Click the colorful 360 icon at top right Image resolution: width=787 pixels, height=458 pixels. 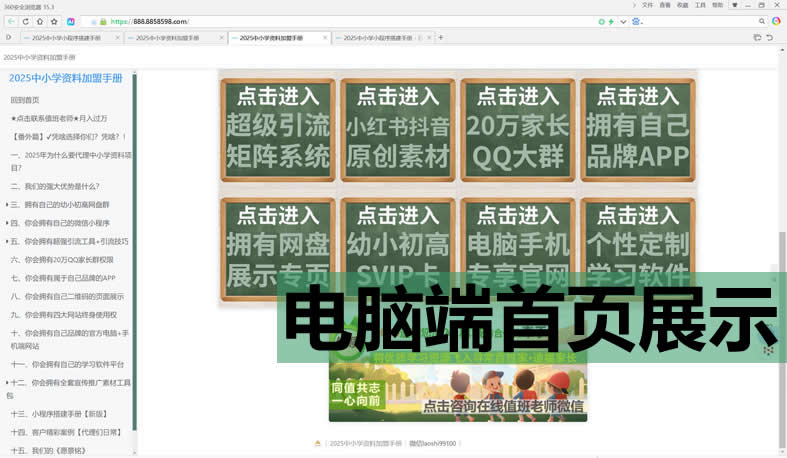pos(776,21)
